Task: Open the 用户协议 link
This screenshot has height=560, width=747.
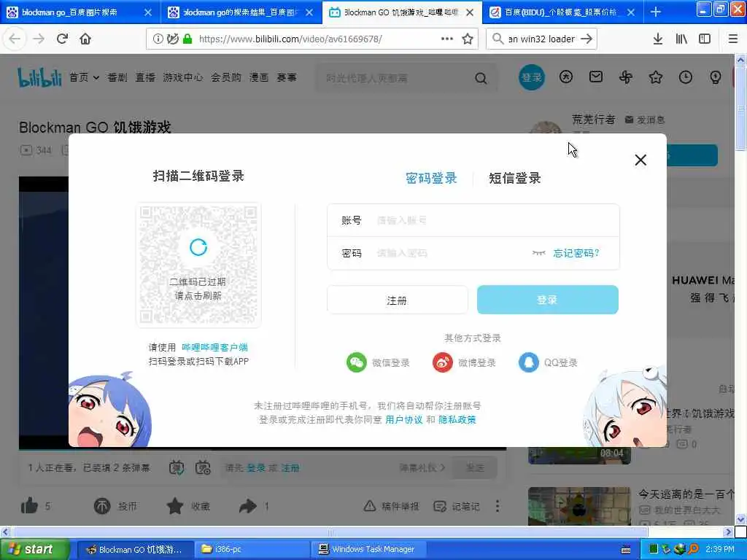Action: click(x=403, y=419)
